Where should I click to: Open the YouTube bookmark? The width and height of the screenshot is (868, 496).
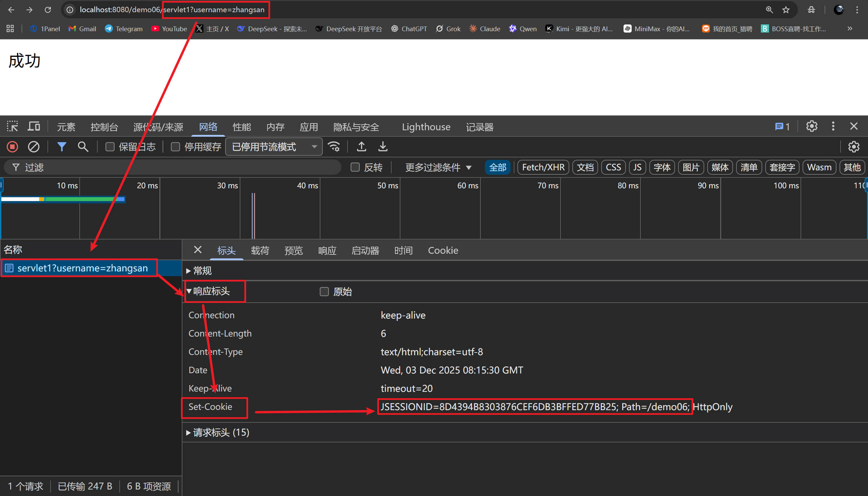tap(169, 28)
